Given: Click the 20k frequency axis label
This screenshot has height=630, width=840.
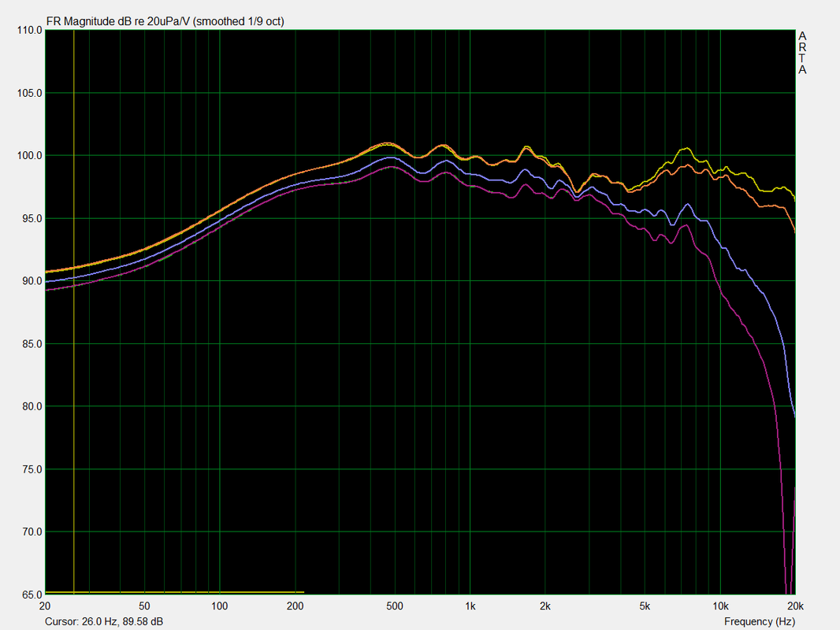Looking at the screenshot, I should tap(796, 606).
